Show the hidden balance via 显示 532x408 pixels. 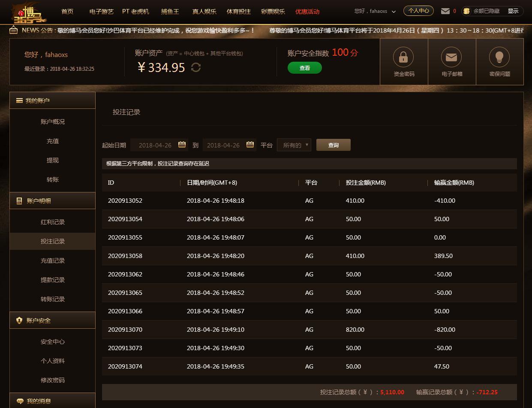(513, 11)
